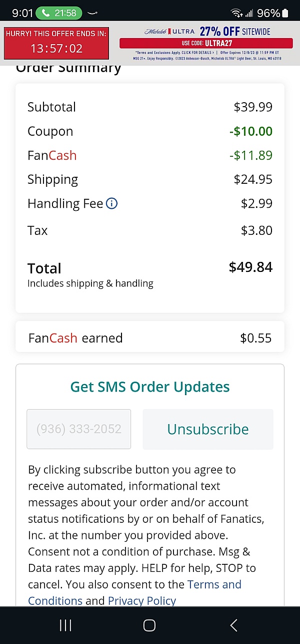Tap the Coupon discount amount
Image resolution: width=300 pixels, height=644 pixels.
[x=251, y=131]
